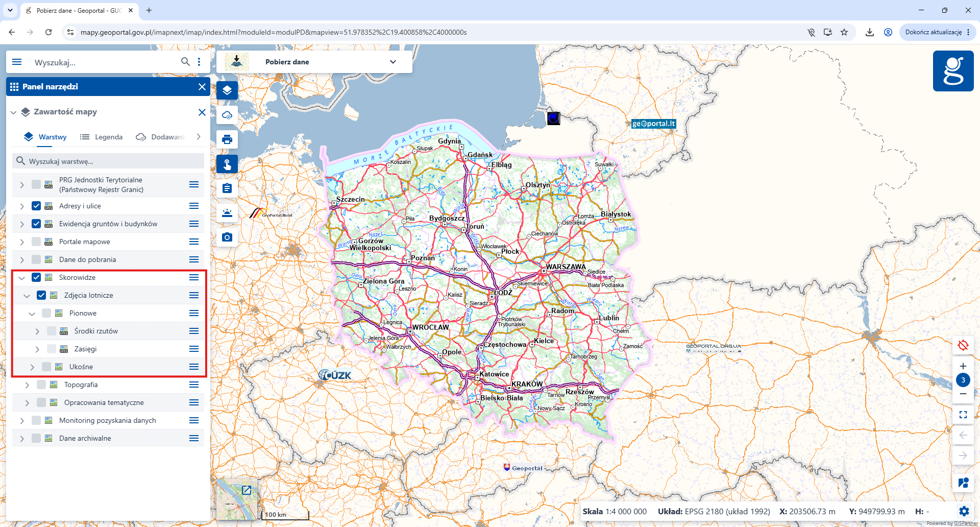Open coordinate settings gear icon
Viewport: 980px width, 527px height.
click(x=964, y=511)
